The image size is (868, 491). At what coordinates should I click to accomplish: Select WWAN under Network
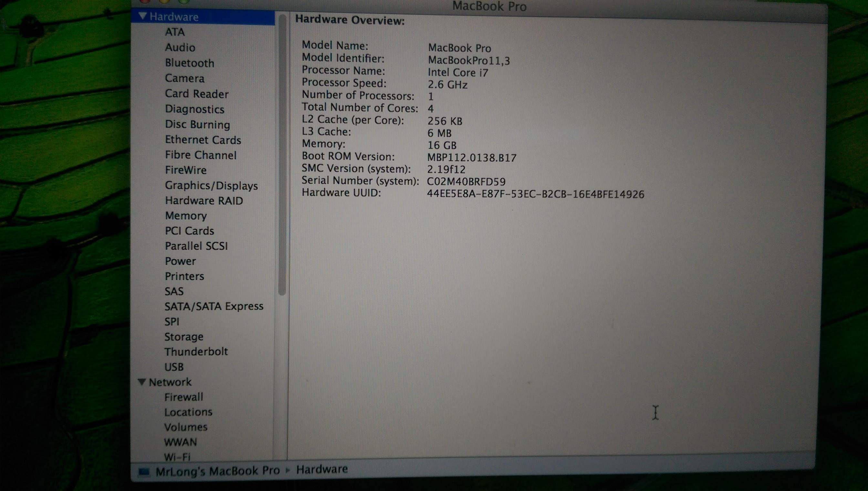point(180,442)
